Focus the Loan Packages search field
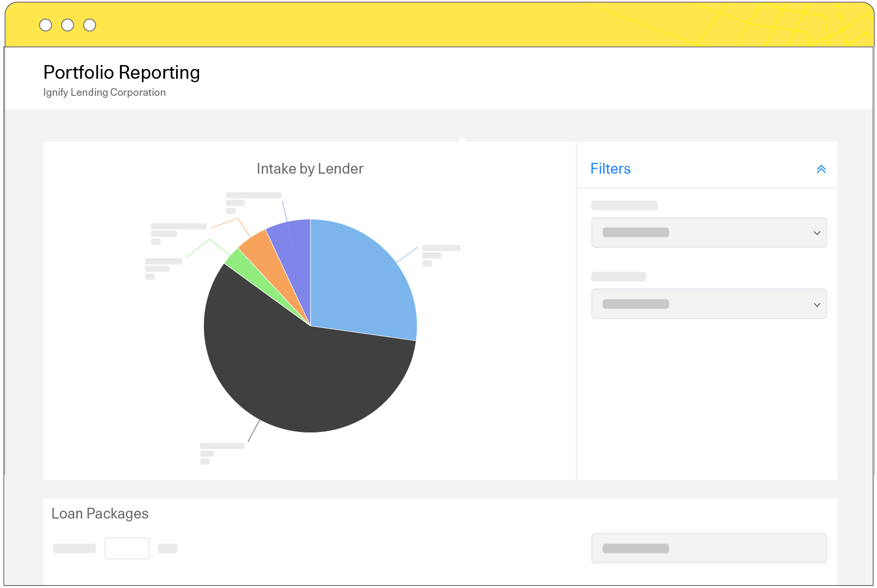Image resolution: width=877 pixels, height=588 pixels. click(x=708, y=548)
